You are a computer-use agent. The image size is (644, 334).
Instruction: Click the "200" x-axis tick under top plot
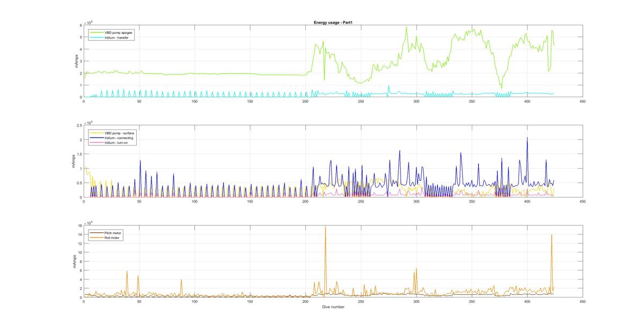pyautogui.click(x=305, y=101)
